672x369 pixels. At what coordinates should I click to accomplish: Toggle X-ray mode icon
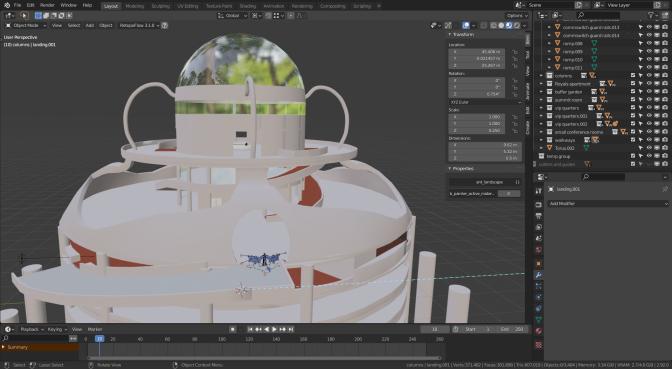484,25
